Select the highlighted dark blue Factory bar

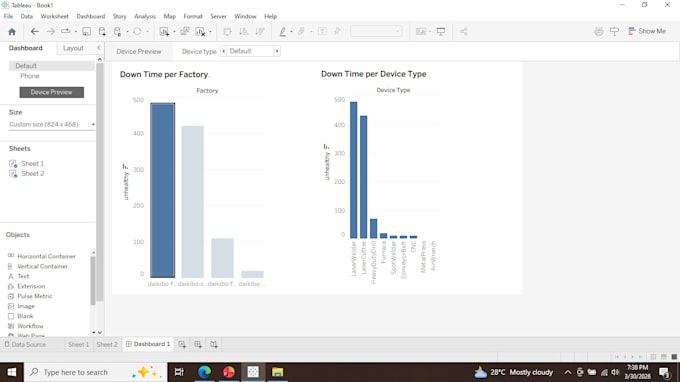point(163,190)
